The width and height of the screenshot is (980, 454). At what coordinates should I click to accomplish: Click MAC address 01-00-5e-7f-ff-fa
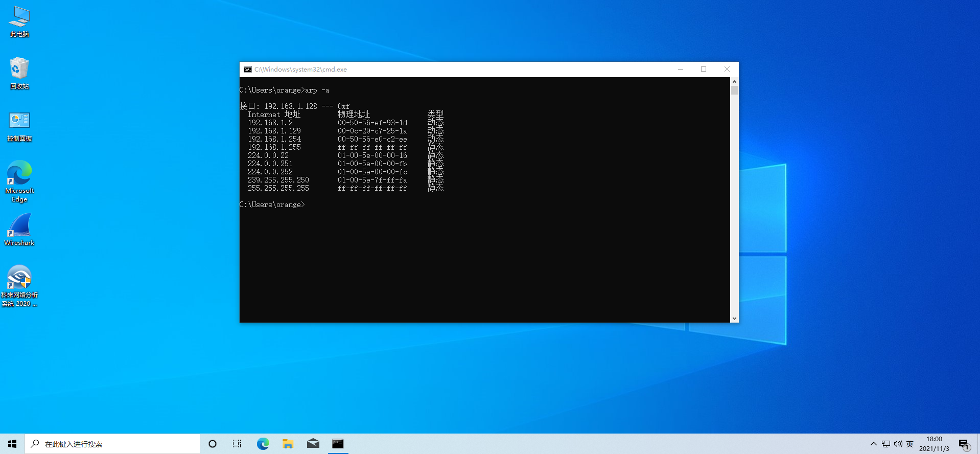pos(372,180)
